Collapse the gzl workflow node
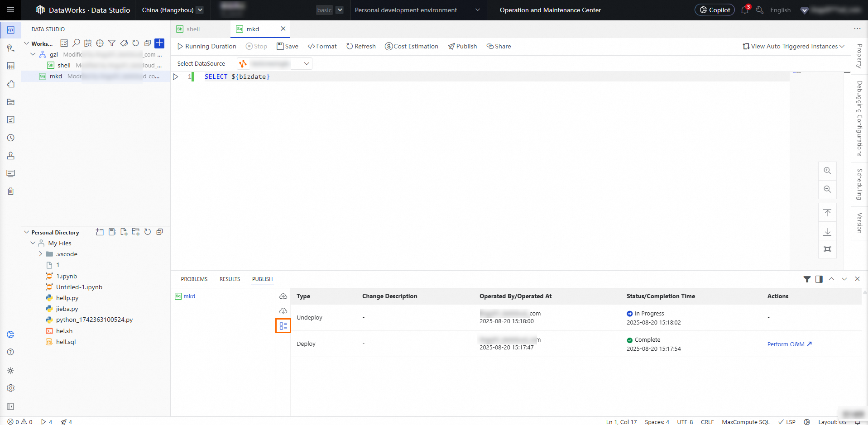This screenshot has height=425, width=868. coord(33,54)
